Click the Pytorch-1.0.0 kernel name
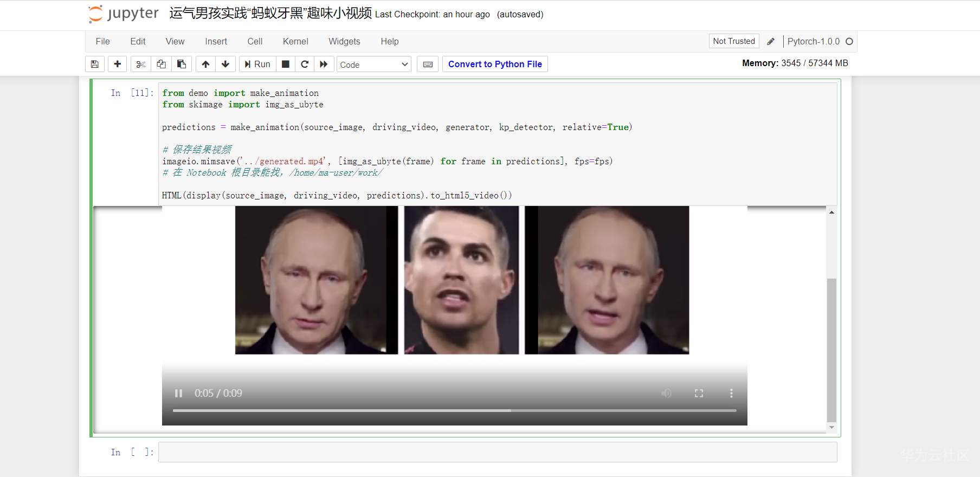980x477 pixels. [x=813, y=41]
